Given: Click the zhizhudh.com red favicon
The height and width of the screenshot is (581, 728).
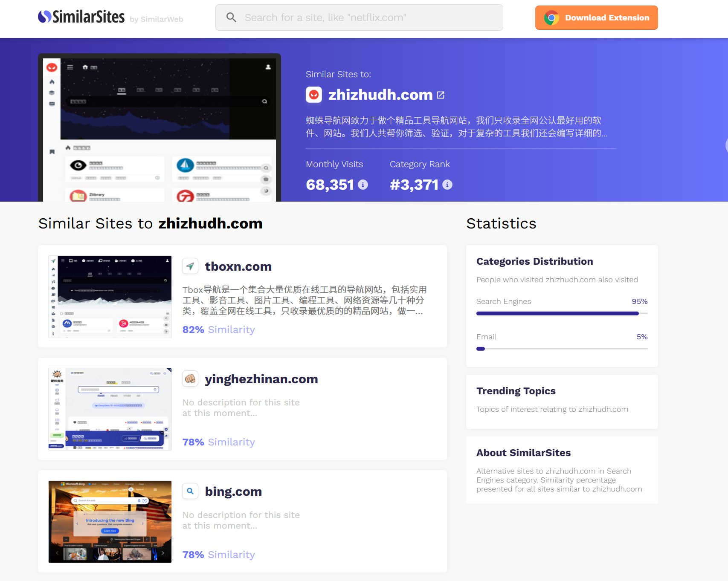Looking at the screenshot, I should coord(314,95).
